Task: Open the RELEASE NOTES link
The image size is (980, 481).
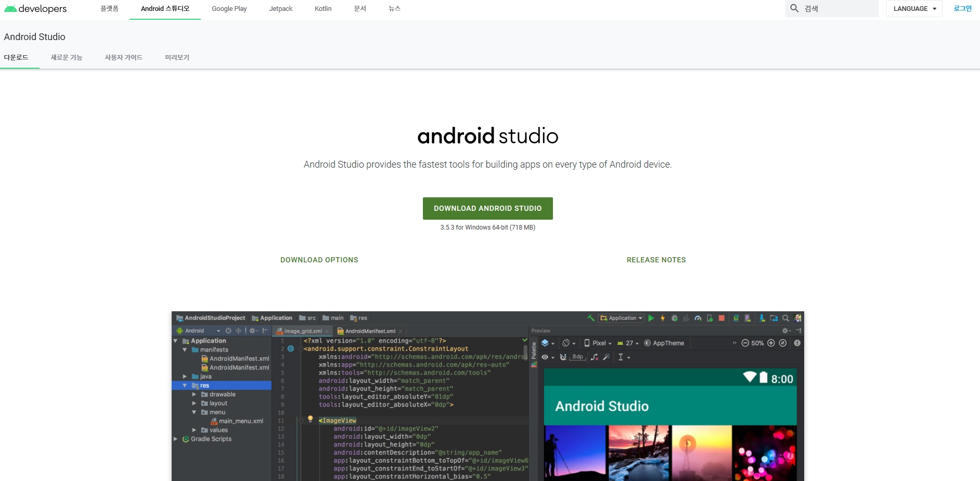Action: click(x=656, y=260)
